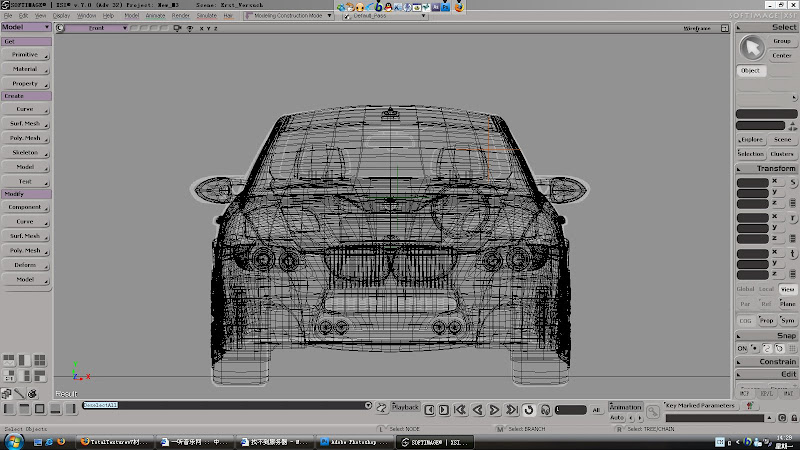Viewport: 800px width, 450px height.
Task: Click the Primitive button under Get
Action: [25, 54]
